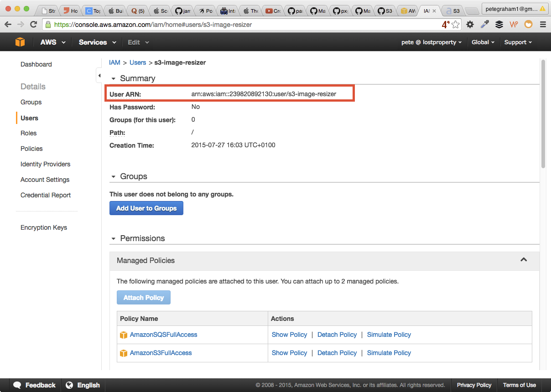Select Users in the sidebar
551x392 pixels.
[x=29, y=118]
